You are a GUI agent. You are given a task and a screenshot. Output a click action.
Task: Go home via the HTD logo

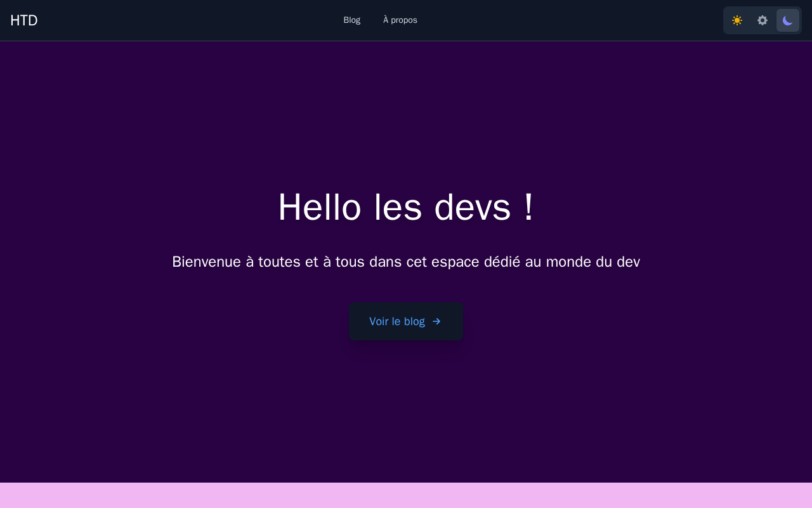pos(24,20)
